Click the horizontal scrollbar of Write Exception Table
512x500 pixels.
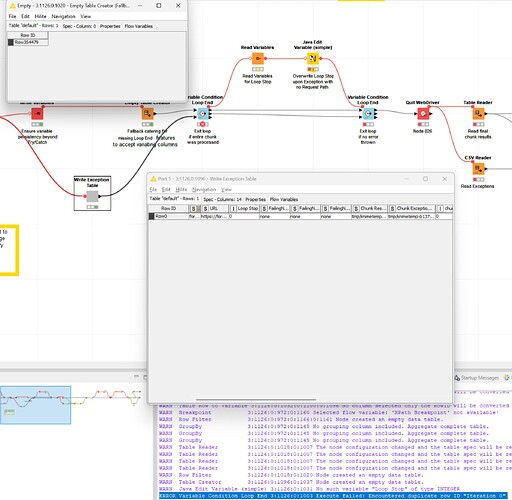coord(256,399)
